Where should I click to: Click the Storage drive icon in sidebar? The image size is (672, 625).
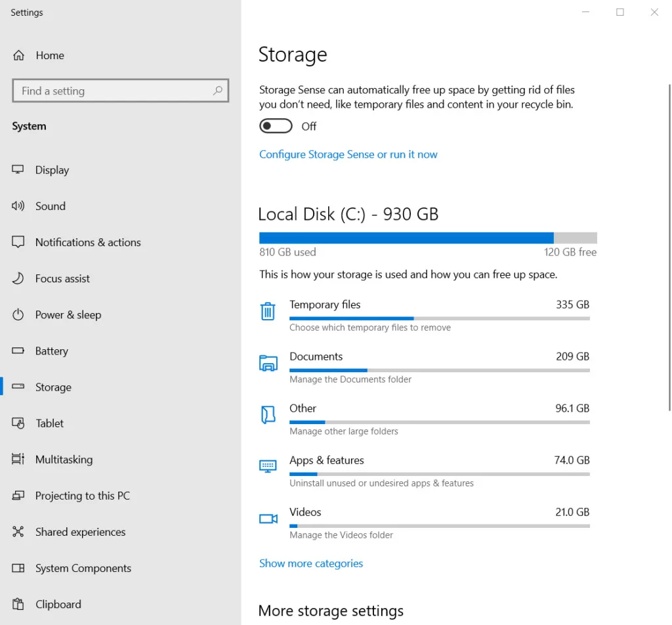click(x=18, y=387)
